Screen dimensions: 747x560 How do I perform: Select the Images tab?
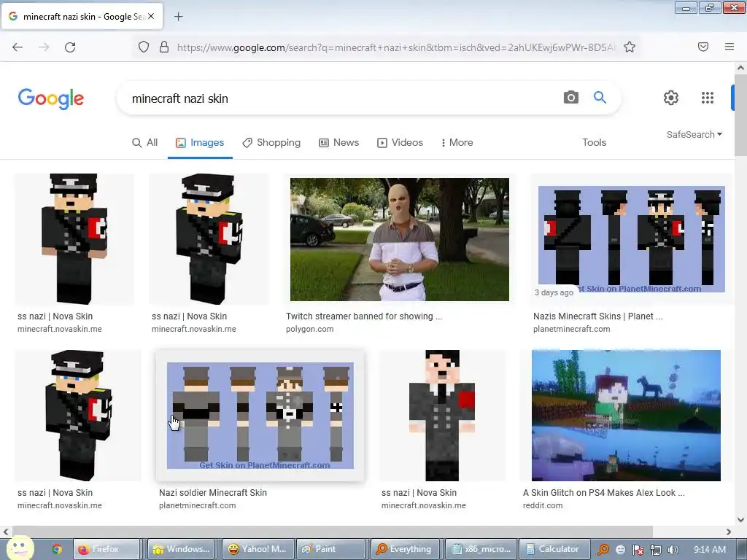[x=200, y=142]
